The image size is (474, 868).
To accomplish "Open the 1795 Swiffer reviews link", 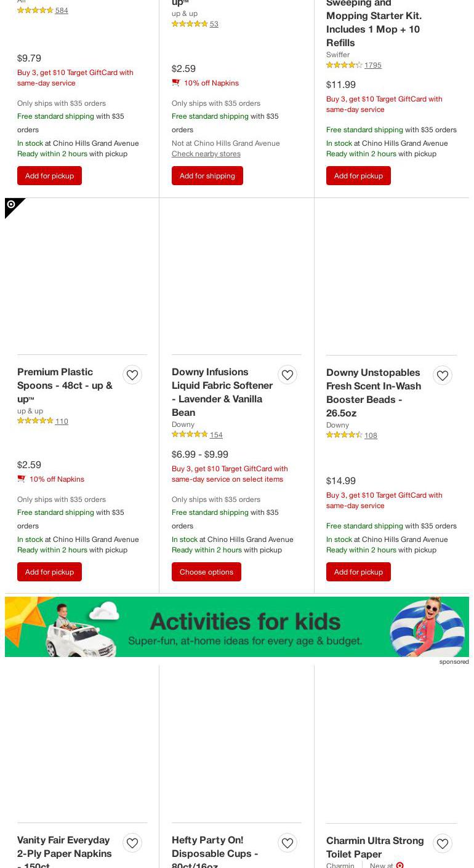I will point(372,65).
